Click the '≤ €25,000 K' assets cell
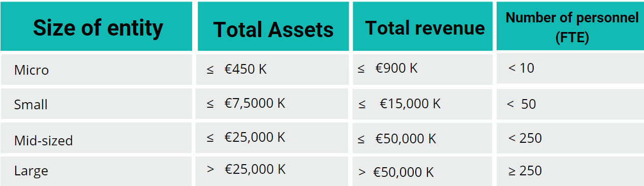Viewport: 644px width, 186px height. pyautogui.click(x=273, y=138)
